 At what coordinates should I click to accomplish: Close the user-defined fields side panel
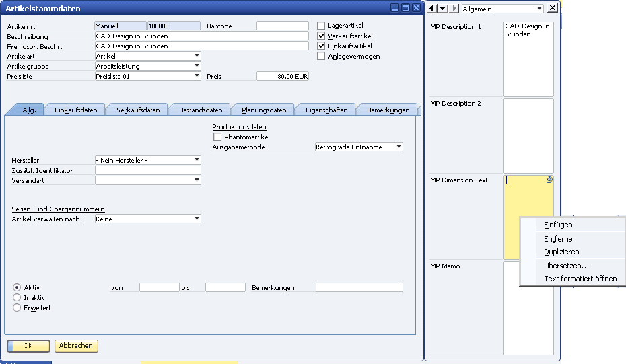pyautogui.click(x=553, y=8)
